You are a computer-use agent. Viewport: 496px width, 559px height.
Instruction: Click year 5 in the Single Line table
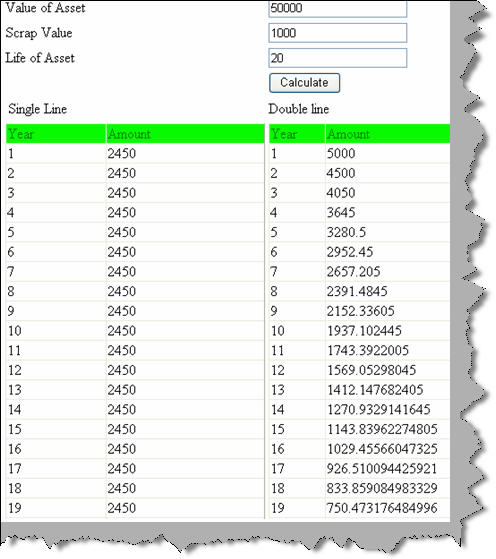click(56, 232)
